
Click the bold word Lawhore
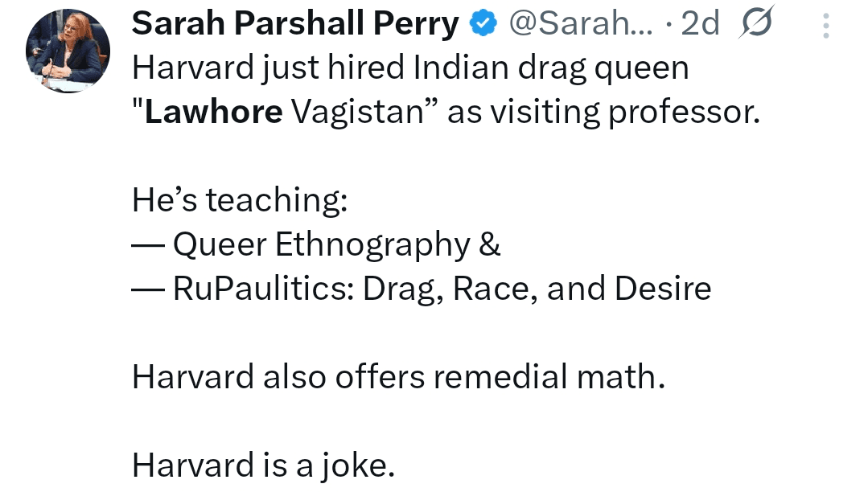[213, 112]
